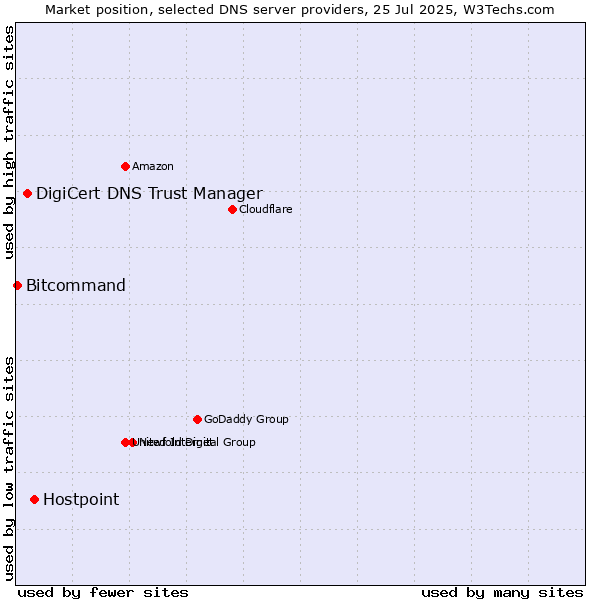Click the DigiCert DNS Trust Manager red dot
600x600 pixels.
tap(27, 194)
